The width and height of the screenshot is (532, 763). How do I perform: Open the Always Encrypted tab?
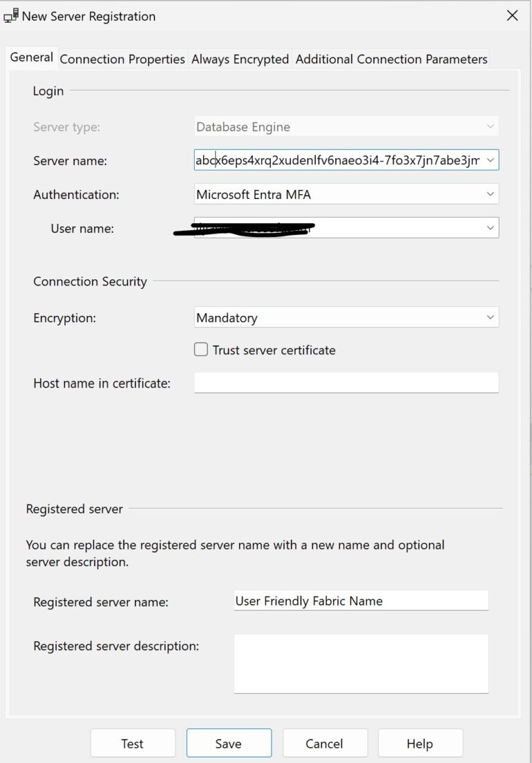click(239, 59)
